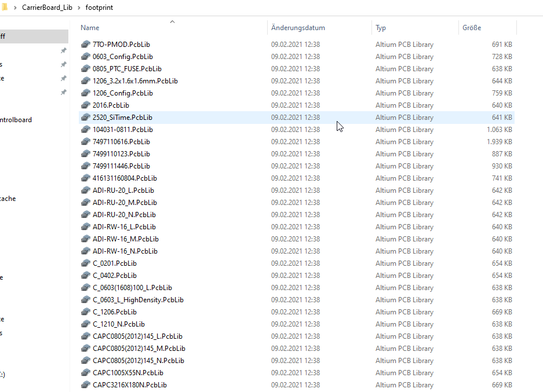Select icon of 7497110616.PcbLib

click(x=86, y=142)
